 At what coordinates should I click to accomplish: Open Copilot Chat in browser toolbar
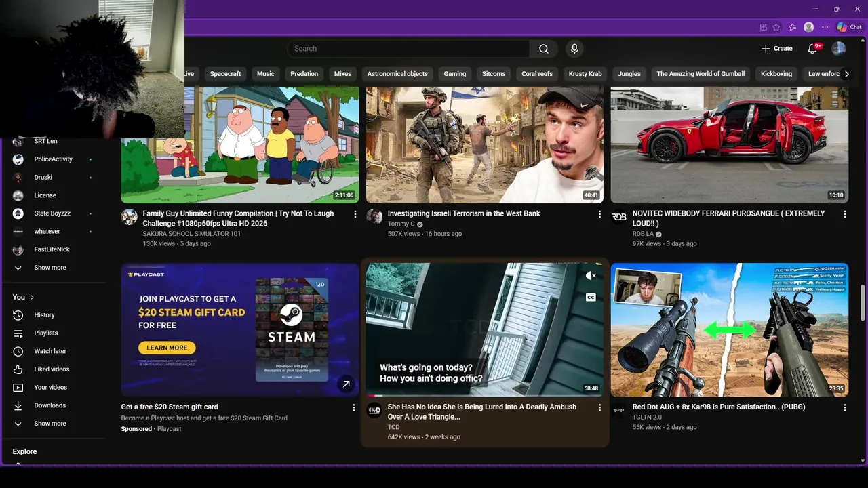click(x=849, y=27)
